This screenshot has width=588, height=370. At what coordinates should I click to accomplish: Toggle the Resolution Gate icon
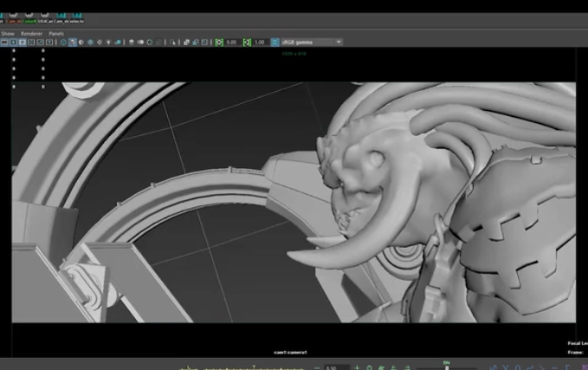click(13, 42)
